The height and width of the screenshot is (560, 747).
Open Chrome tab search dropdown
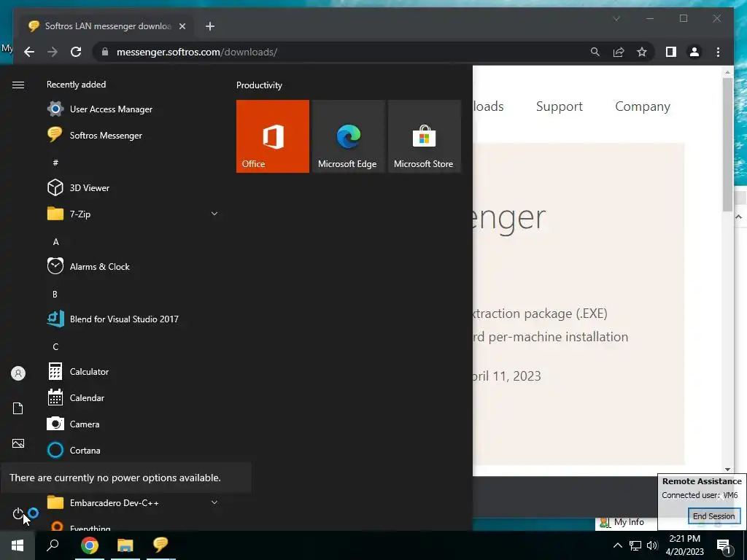pos(616,18)
